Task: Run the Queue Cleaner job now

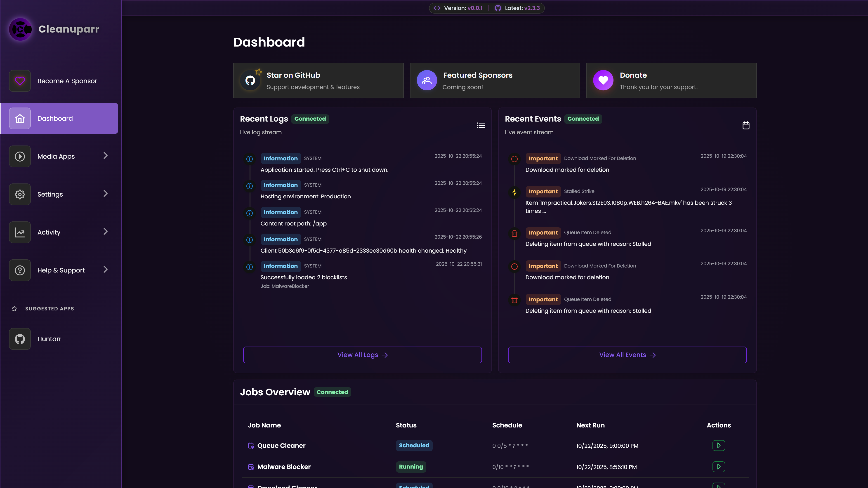Action: [718, 445]
